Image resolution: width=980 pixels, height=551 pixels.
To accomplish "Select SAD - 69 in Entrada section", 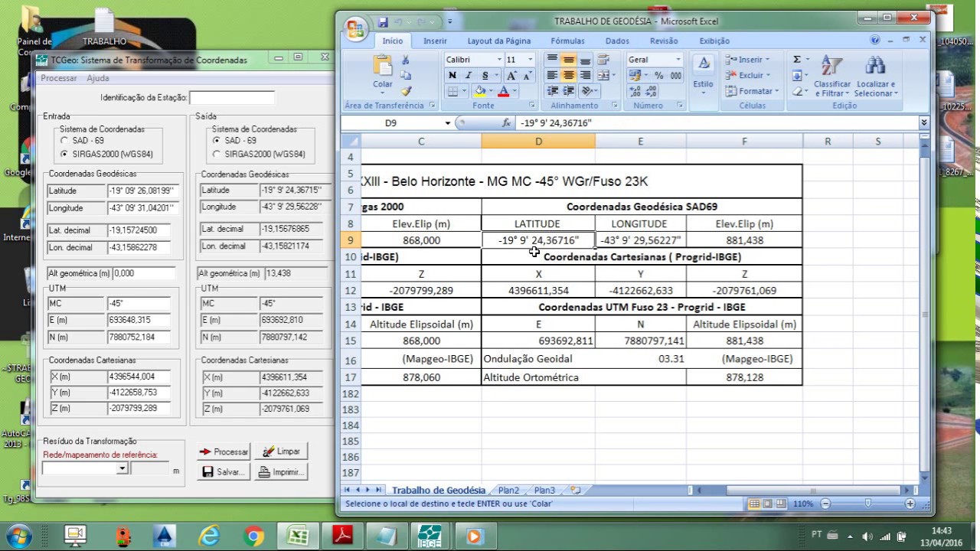I will click(x=64, y=141).
